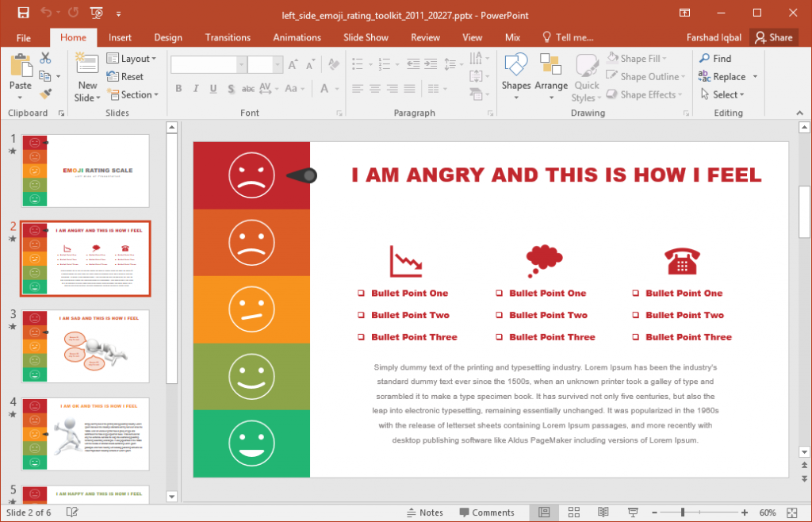Open the font size dropdown
Image resolution: width=812 pixels, height=522 pixels.
tap(277, 63)
